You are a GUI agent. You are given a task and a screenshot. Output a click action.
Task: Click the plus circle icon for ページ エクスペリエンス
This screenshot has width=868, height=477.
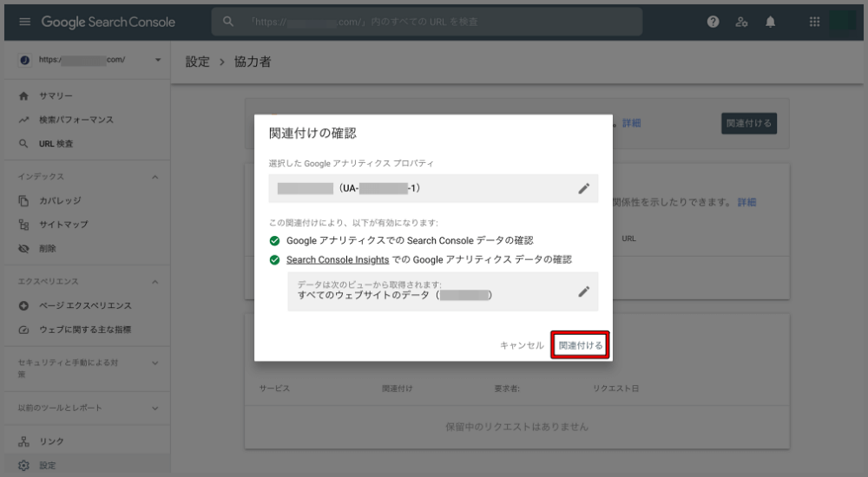coord(23,305)
